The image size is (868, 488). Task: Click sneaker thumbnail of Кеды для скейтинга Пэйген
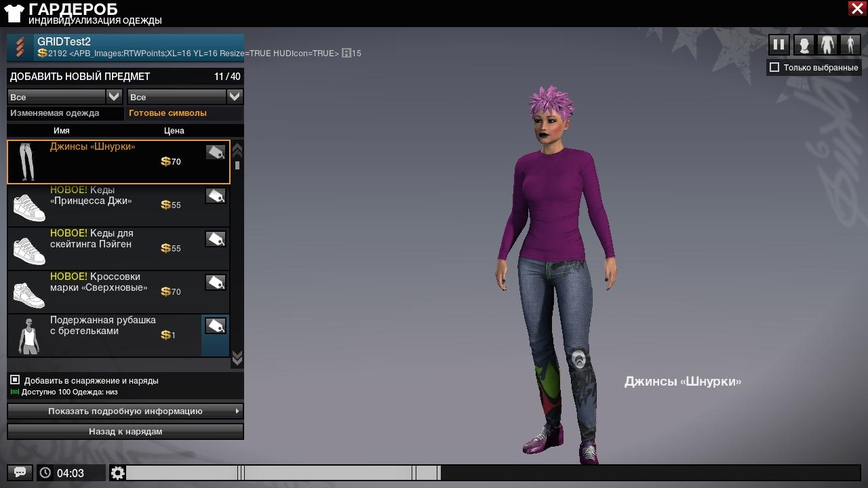[x=29, y=251]
